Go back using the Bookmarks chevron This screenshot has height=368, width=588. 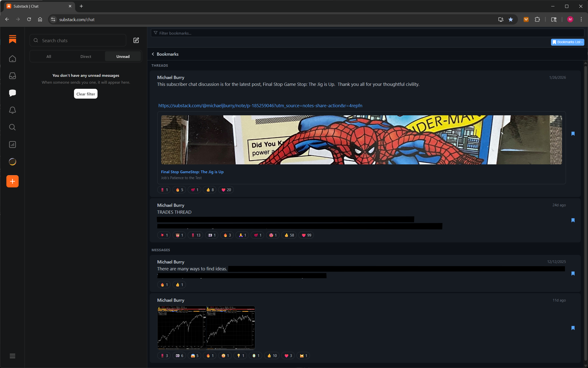coord(153,54)
